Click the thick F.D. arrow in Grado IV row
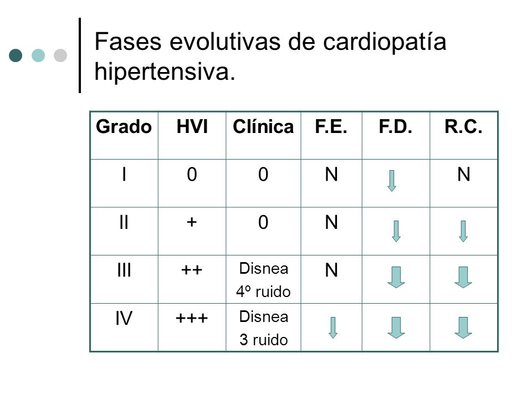Image resolution: width=532 pixels, height=399 pixels. tap(396, 328)
